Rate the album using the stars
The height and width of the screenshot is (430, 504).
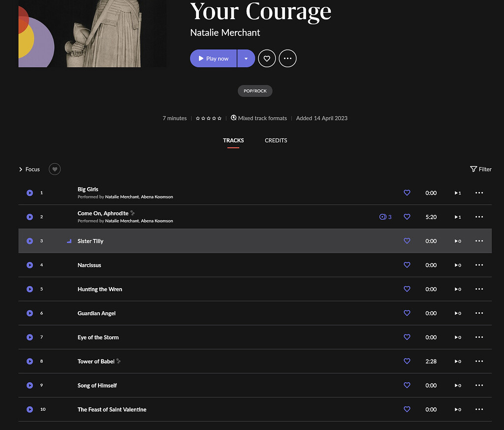pos(208,118)
